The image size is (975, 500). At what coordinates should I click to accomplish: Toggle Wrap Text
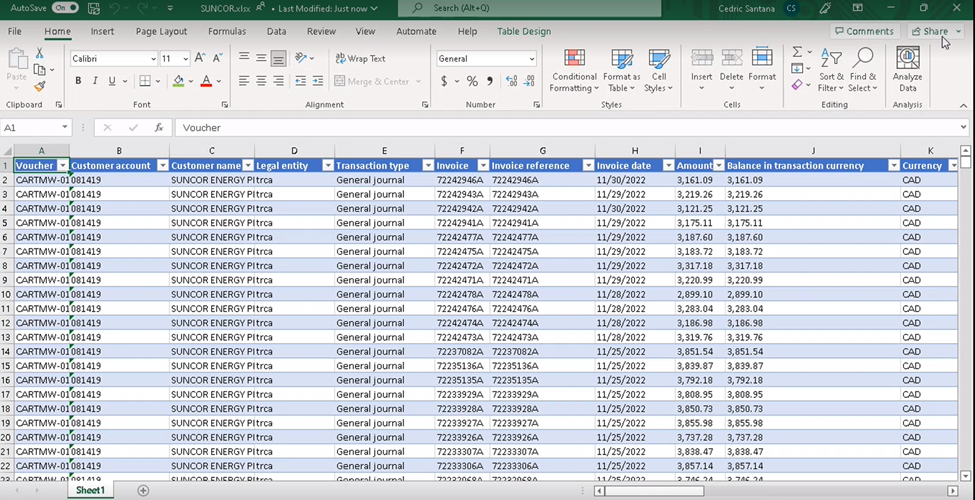(361, 58)
